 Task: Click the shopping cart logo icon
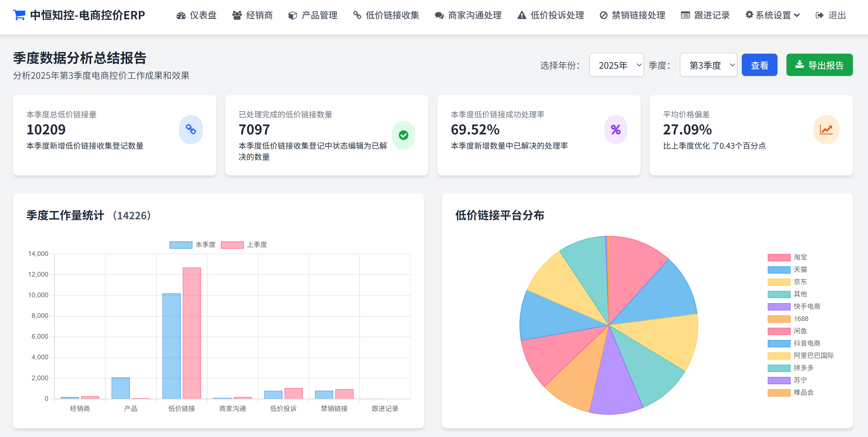coord(19,15)
